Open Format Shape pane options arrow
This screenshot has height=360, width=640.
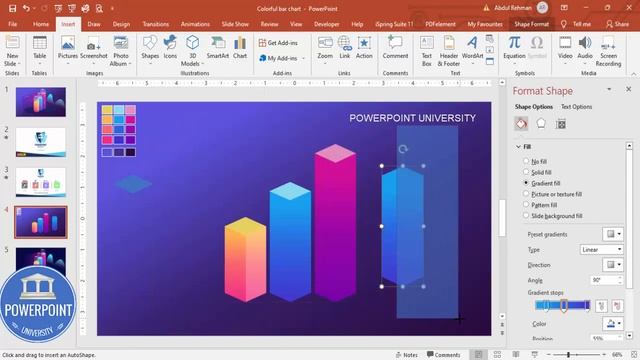(609, 89)
